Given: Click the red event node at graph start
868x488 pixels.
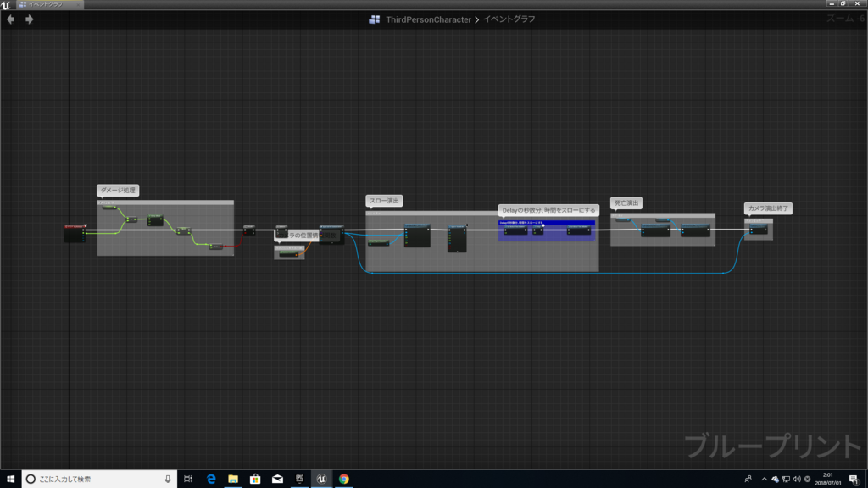Looking at the screenshot, I should 75,234.
